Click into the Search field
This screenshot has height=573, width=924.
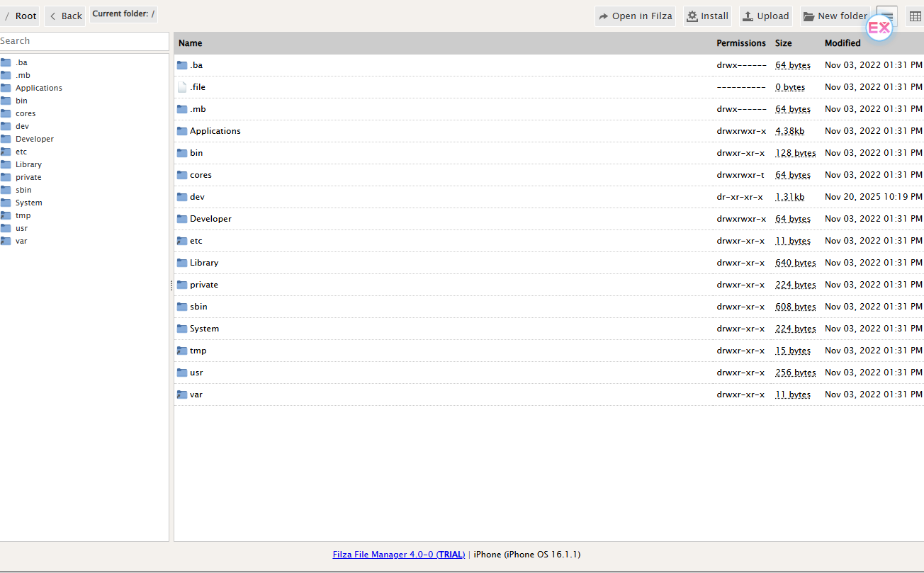point(84,41)
